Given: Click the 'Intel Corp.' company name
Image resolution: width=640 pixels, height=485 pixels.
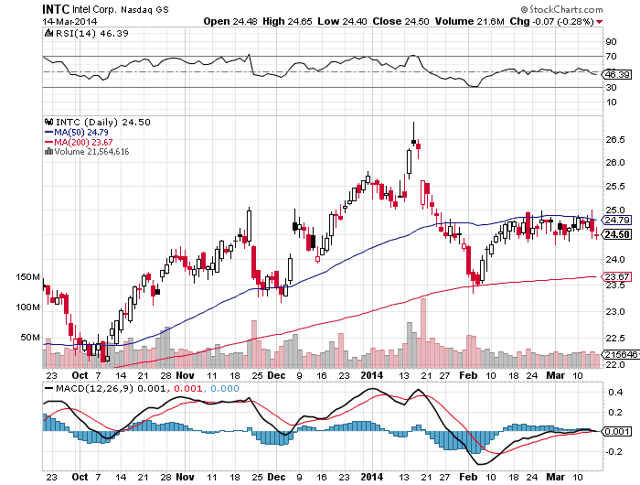Looking at the screenshot, I should tap(94, 9).
